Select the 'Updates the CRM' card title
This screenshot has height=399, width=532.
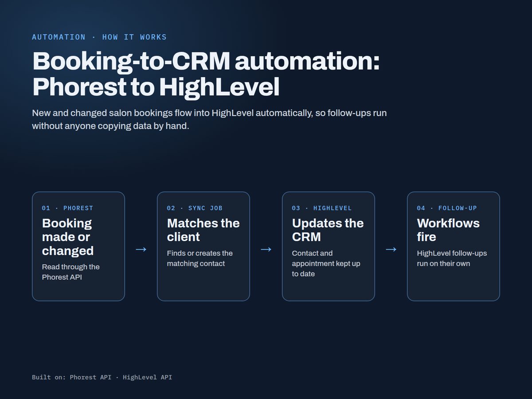coord(328,230)
